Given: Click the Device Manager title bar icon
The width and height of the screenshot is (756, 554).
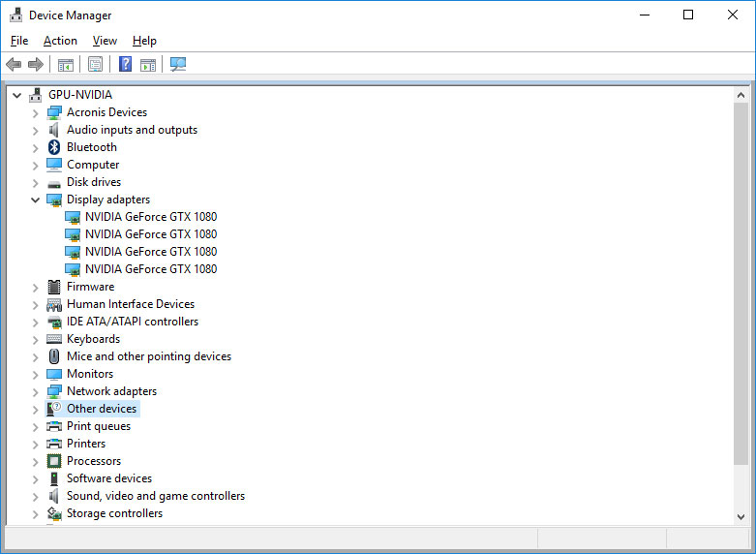Looking at the screenshot, I should [15, 15].
